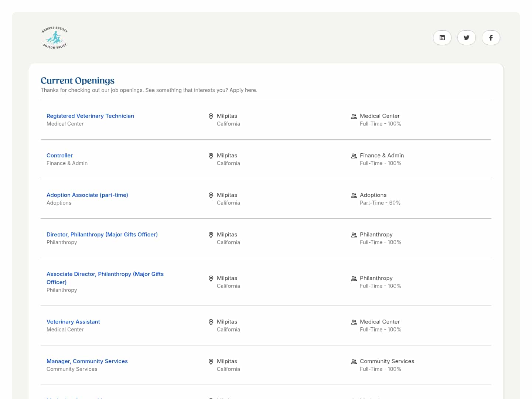Click location pin in Veterinary Assistant row
The width and height of the screenshot is (532, 399).
pyautogui.click(x=211, y=322)
